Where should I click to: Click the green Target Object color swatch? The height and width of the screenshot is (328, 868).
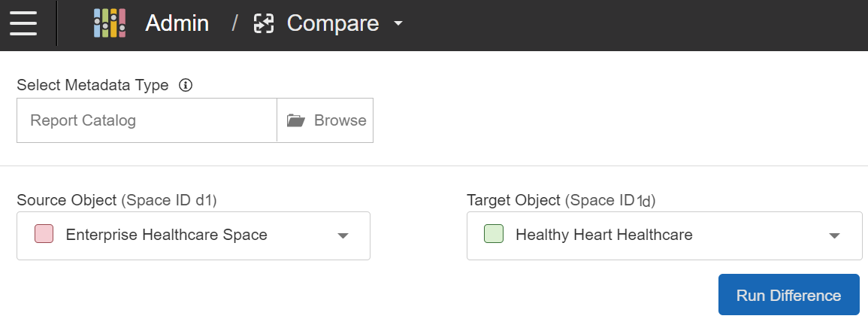pyautogui.click(x=494, y=234)
